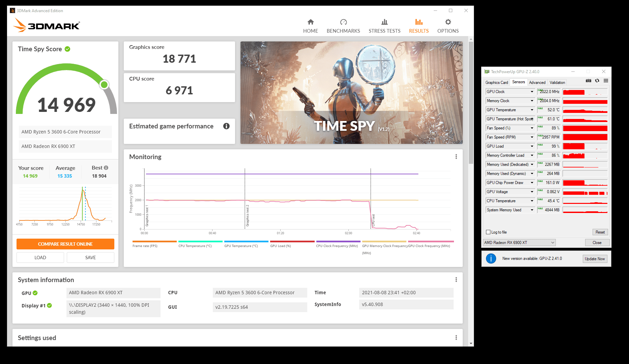The image size is (629, 364).
Task: Click the SAVE button
Action: [90, 257]
